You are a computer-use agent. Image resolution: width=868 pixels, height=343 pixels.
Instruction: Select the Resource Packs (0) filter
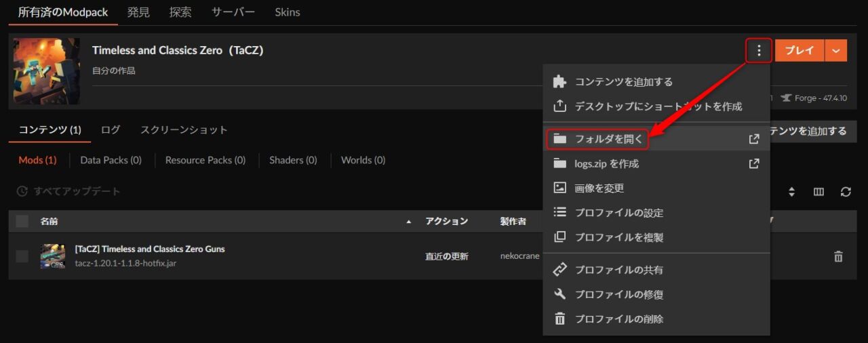(x=205, y=160)
